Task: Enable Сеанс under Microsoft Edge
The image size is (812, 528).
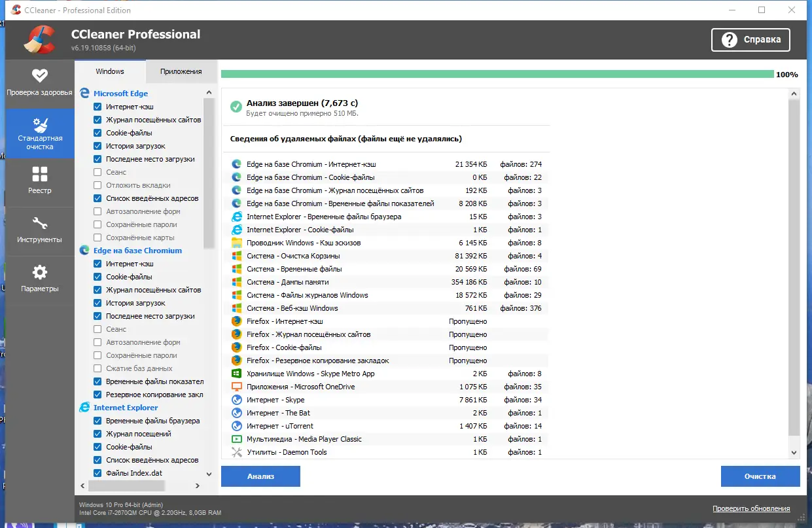Action: click(x=97, y=172)
